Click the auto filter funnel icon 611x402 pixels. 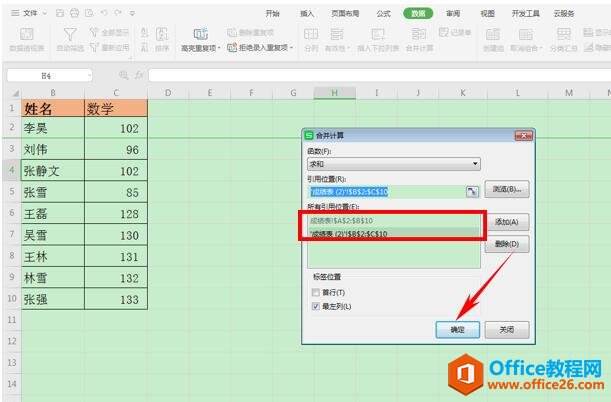(x=69, y=35)
